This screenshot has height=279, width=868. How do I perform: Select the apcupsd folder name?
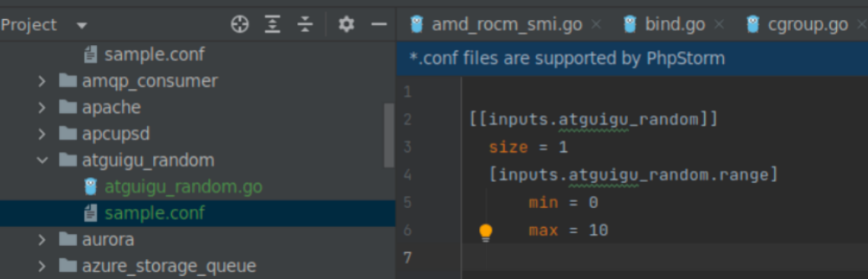coord(116,134)
